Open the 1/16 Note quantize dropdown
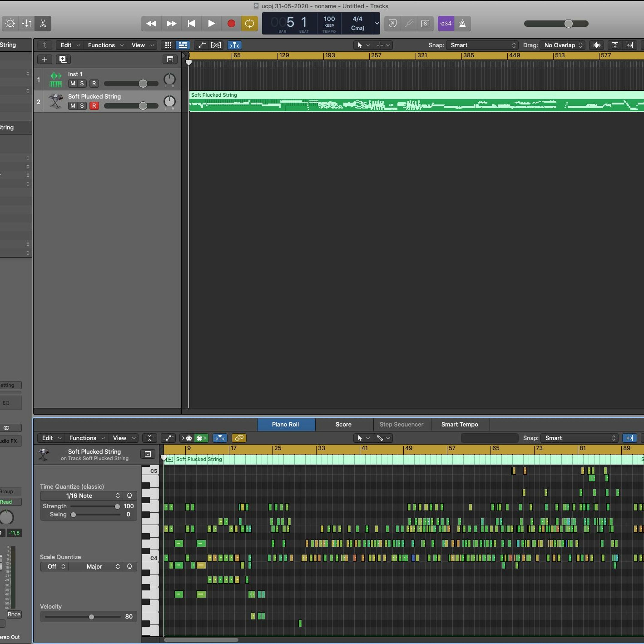 pyautogui.click(x=82, y=496)
